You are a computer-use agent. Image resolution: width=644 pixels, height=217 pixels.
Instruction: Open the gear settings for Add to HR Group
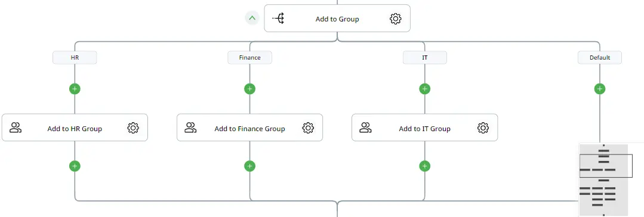pyautogui.click(x=133, y=128)
